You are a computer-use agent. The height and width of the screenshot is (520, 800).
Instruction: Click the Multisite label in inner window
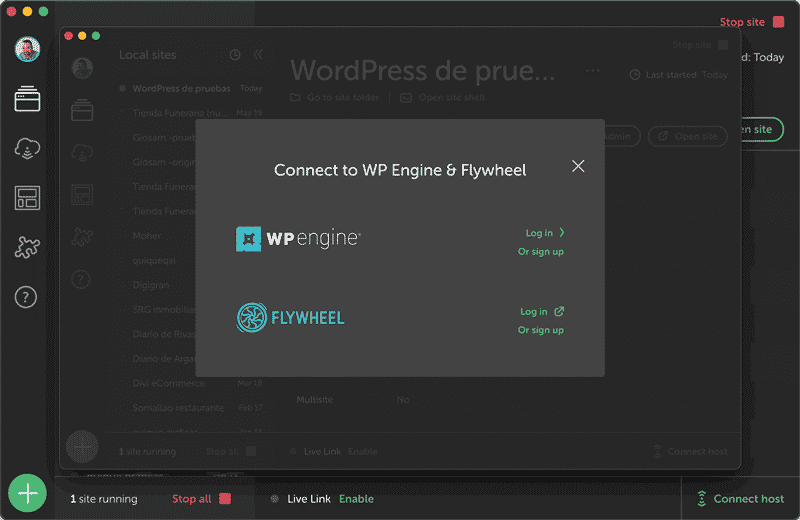315,400
